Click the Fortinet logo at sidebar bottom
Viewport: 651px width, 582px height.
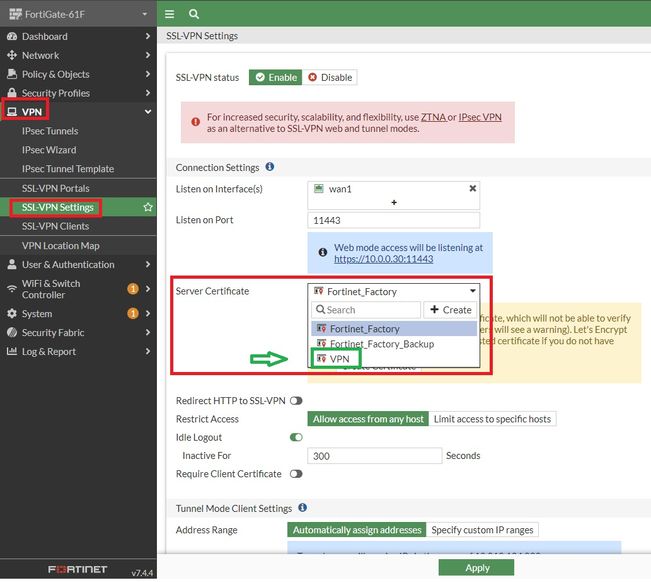click(77, 569)
